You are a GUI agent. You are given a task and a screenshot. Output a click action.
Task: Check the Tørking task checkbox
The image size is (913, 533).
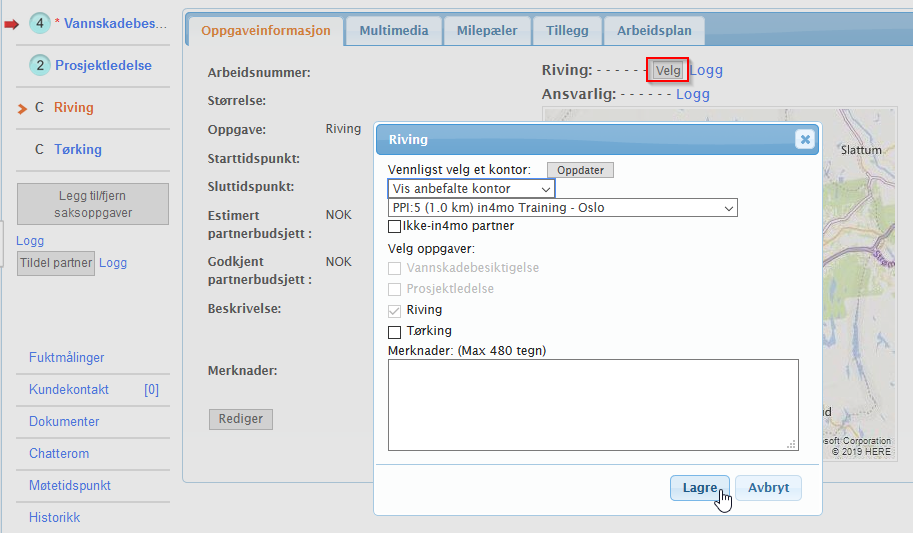click(394, 331)
